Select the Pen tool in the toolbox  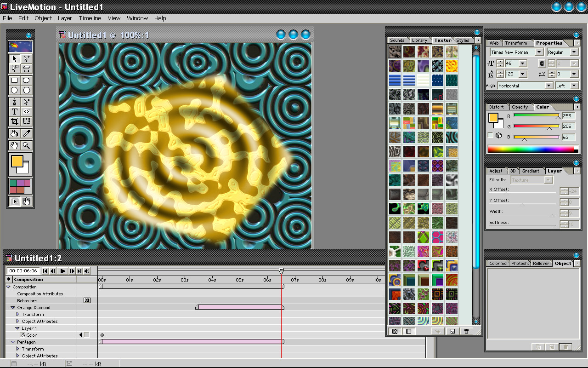(15, 102)
